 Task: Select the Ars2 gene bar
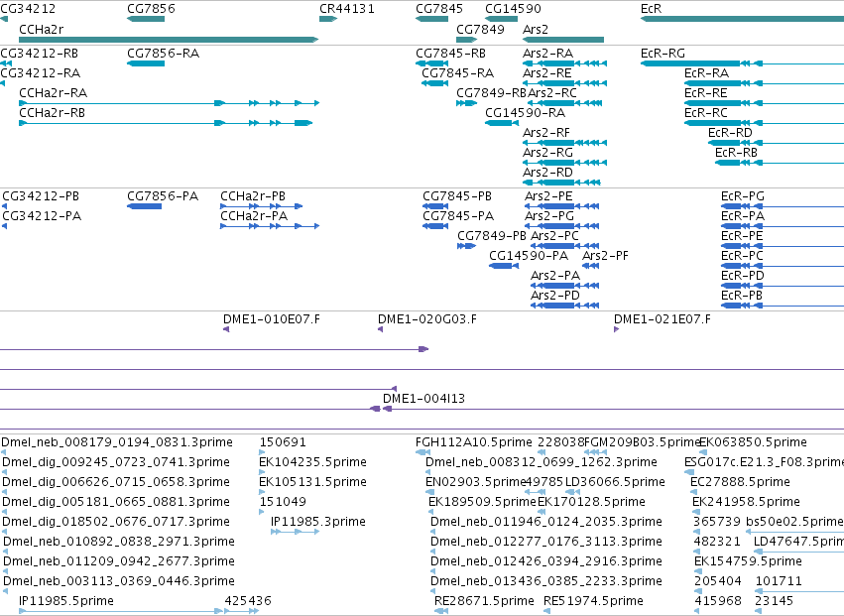click(x=563, y=40)
